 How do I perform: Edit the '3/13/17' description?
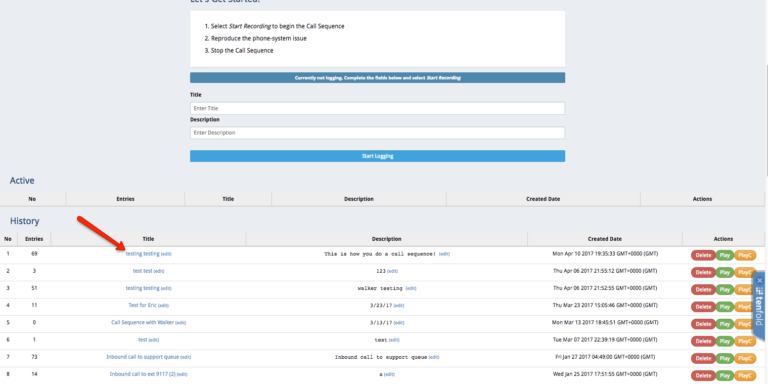click(399, 323)
